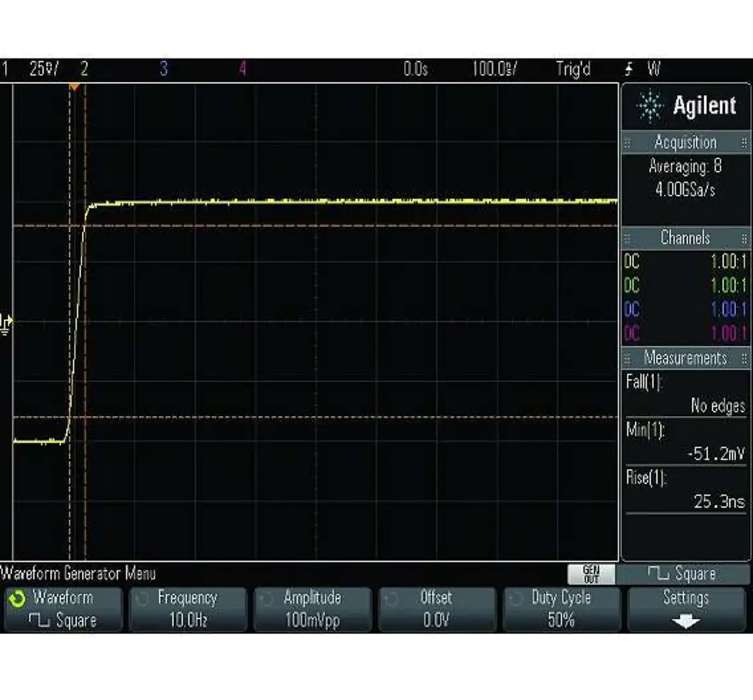Click the Acquisition panel header grip icon
753x700 pixels.
[627, 143]
